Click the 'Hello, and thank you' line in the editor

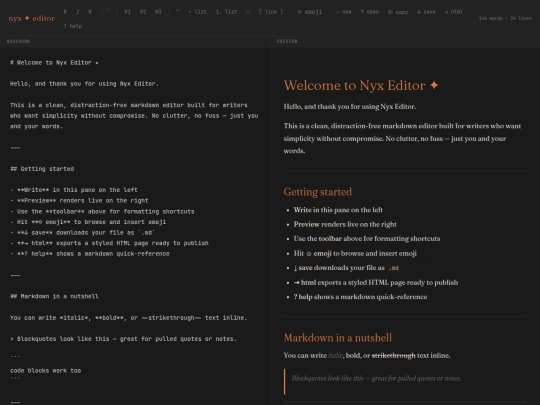click(84, 84)
